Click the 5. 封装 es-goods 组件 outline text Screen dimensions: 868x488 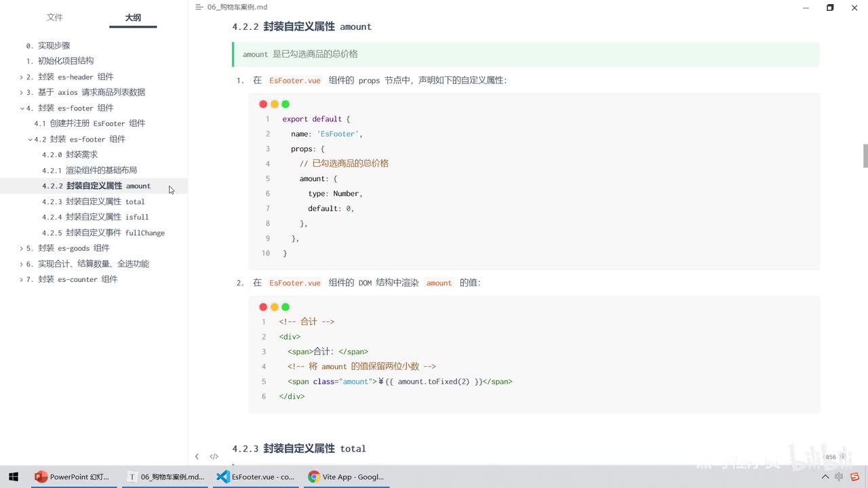(68, 248)
